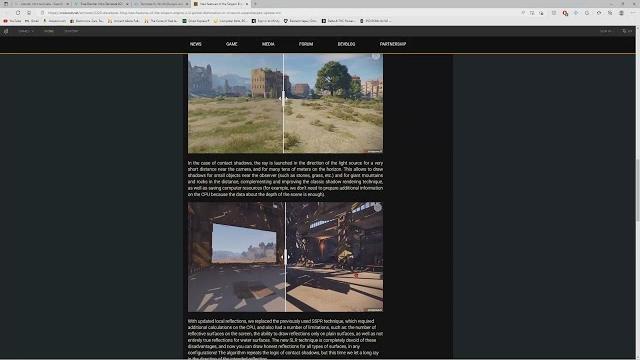This screenshot has height=360, width=640.
Task: Open the GAME menu item
Action: 231,44
